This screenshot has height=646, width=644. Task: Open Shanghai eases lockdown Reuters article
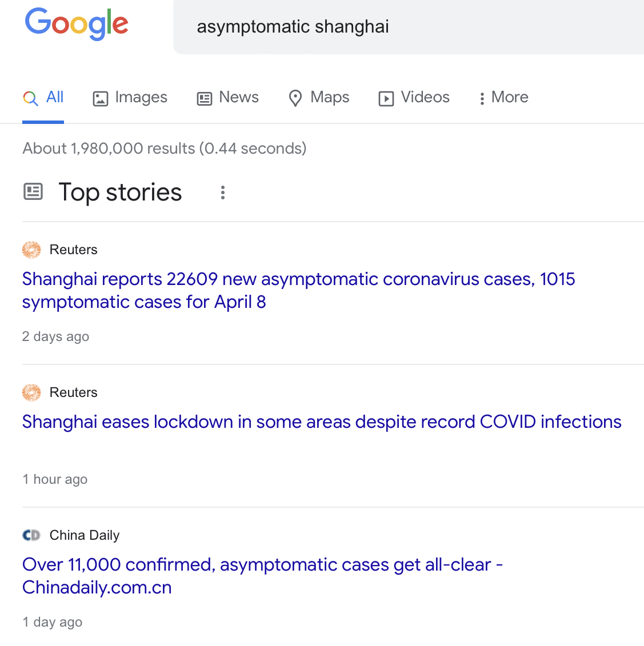click(x=322, y=422)
